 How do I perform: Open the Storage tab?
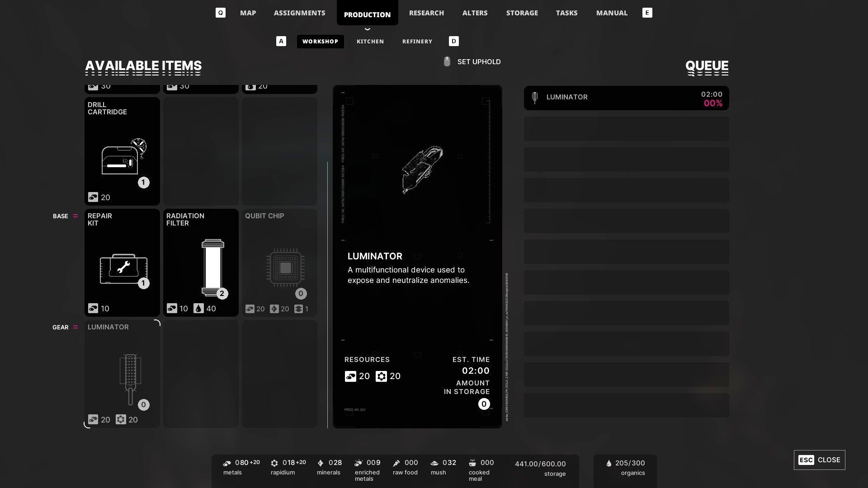pyautogui.click(x=522, y=13)
